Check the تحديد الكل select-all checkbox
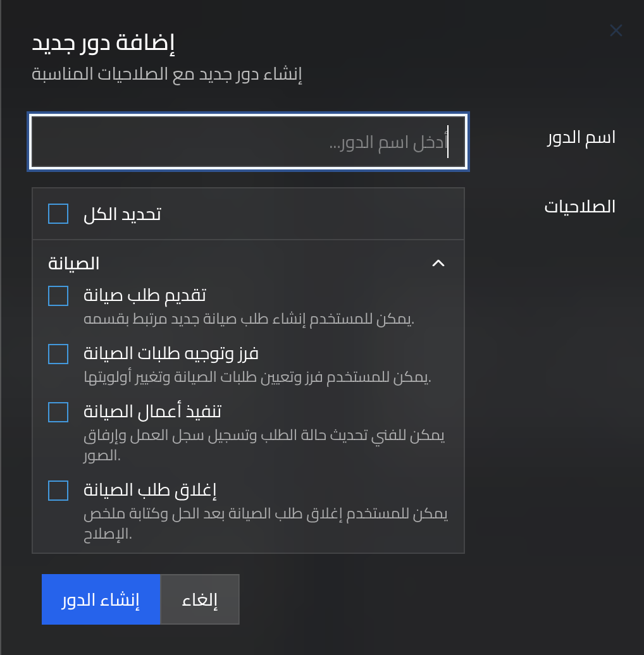 coord(58,214)
